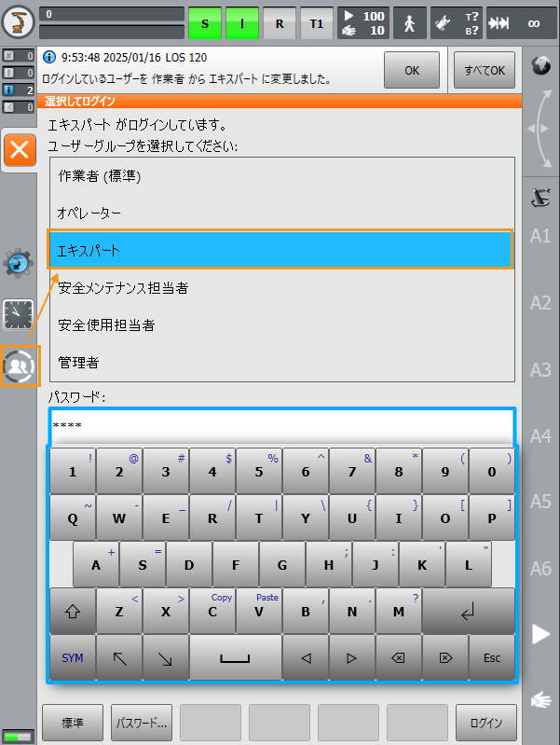Focus the パスワード input field
This screenshot has width=560, height=745.
click(x=282, y=426)
